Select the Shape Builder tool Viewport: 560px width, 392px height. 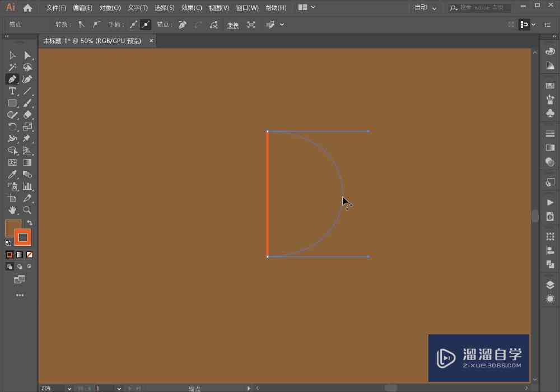12,150
